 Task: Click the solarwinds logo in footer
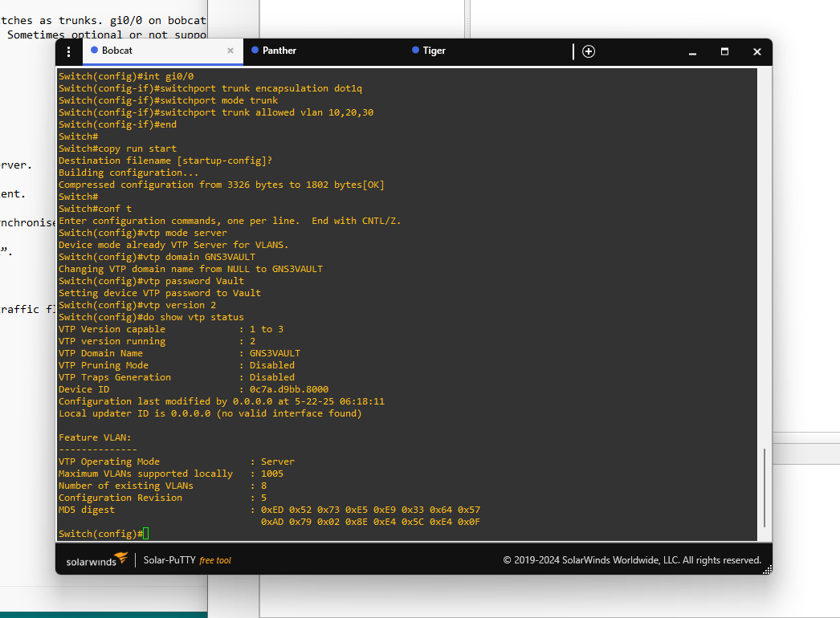coord(97,559)
